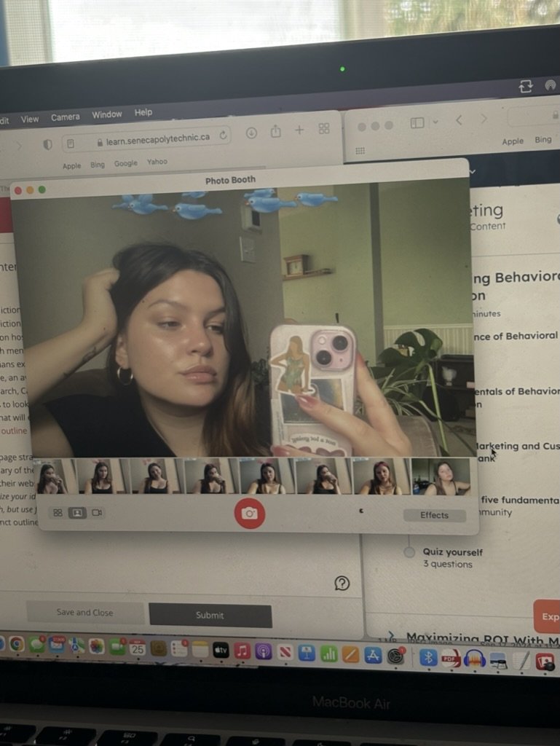Viewport: 560px width, 746px height.
Task: Open Audacity headphones icon in the Dock
Action: [474, 659]
